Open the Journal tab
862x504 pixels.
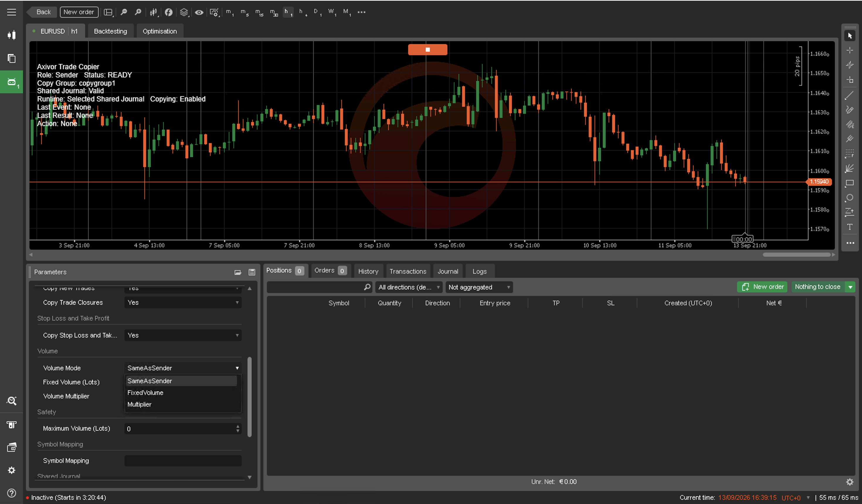(x=448, y=272)
